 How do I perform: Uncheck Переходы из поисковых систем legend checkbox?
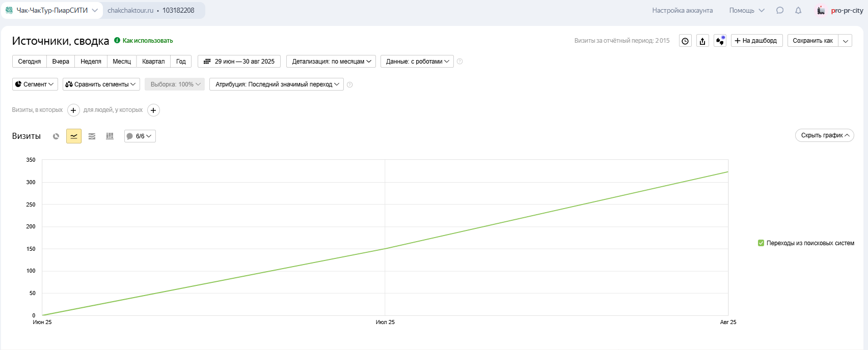click(761, 243)
